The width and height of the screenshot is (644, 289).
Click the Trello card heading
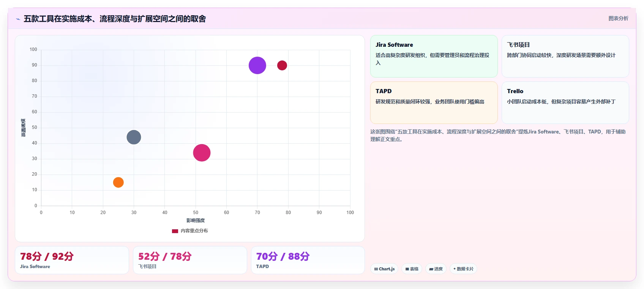tap(515, 91)
